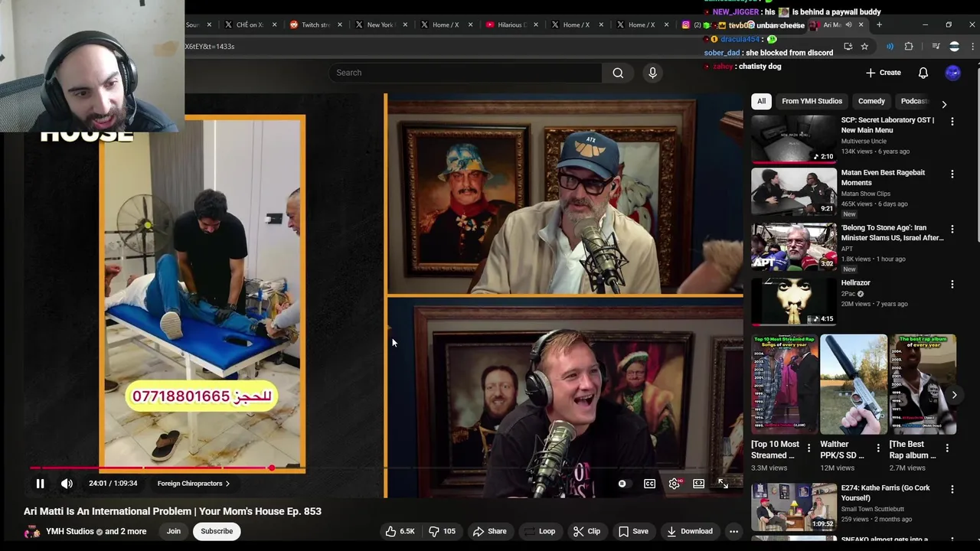Save video to a playlist
Screen dimensions: 980x551
pyautogui.click(x=633, y=531)
